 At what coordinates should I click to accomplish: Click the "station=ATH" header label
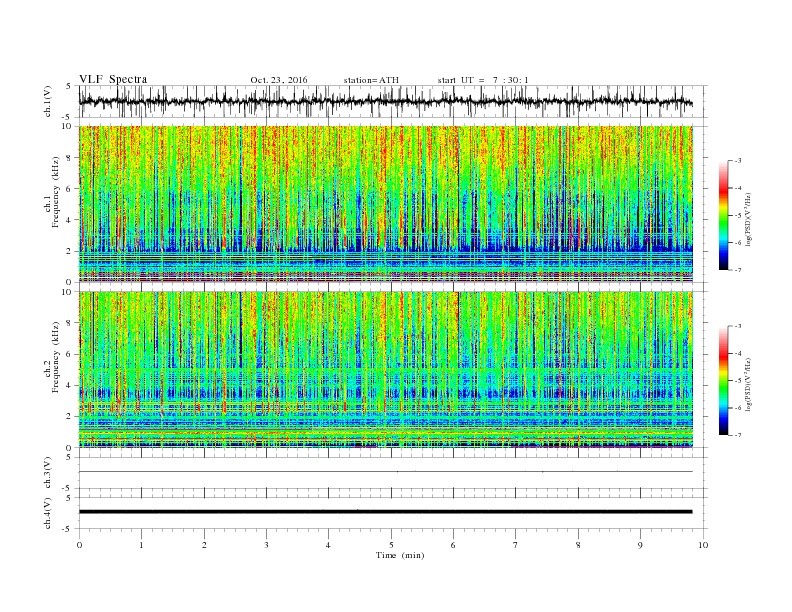tap(371, 80)
